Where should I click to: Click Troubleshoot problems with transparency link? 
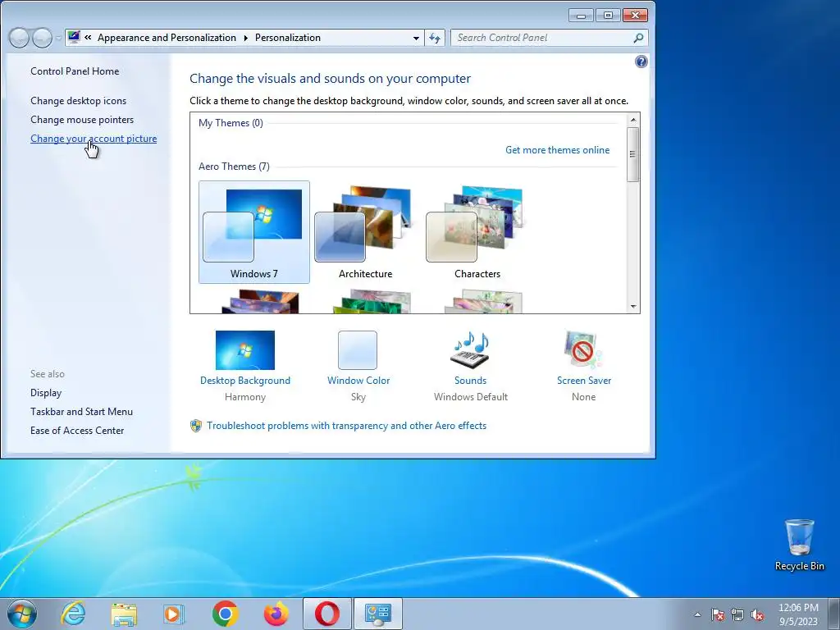[x=347, y=426]
